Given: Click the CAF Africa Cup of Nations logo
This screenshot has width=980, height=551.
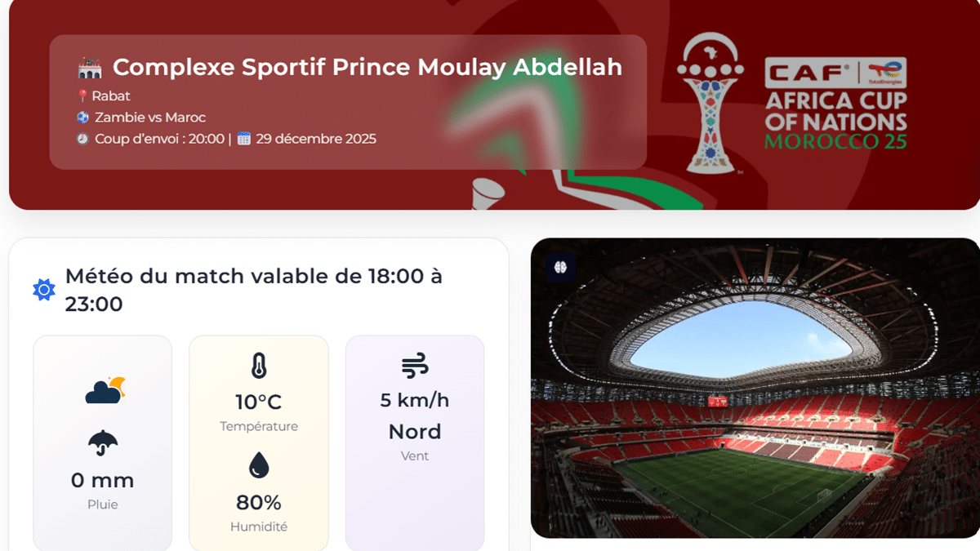Looking at the screenshot, I should coord(835,104).
